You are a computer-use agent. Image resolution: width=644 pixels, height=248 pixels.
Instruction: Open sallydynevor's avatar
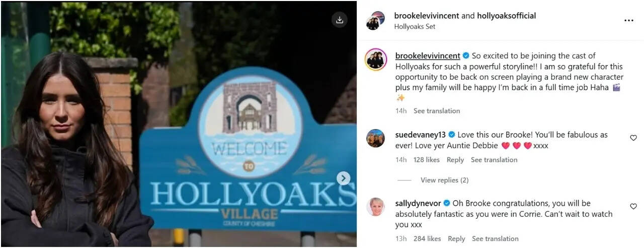[376, 207]
